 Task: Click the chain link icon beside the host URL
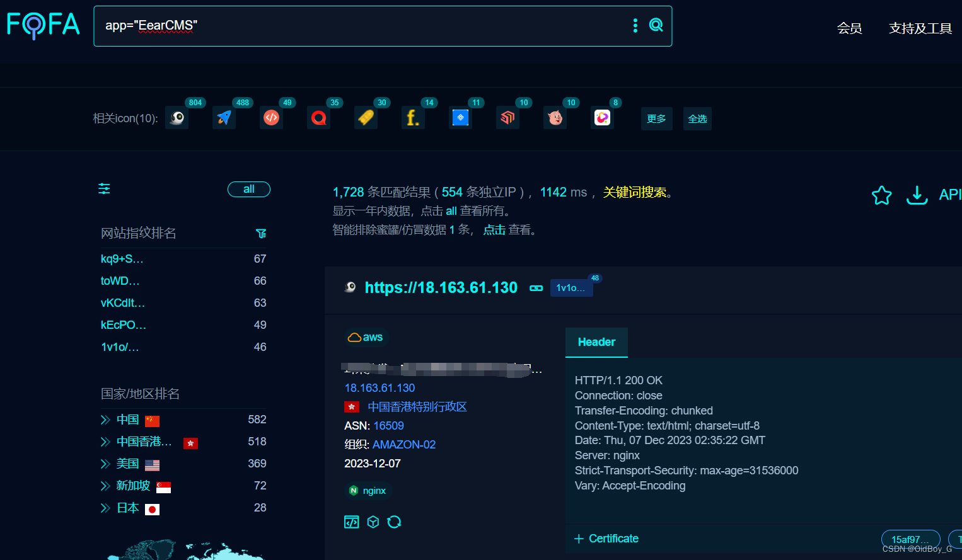536,288
